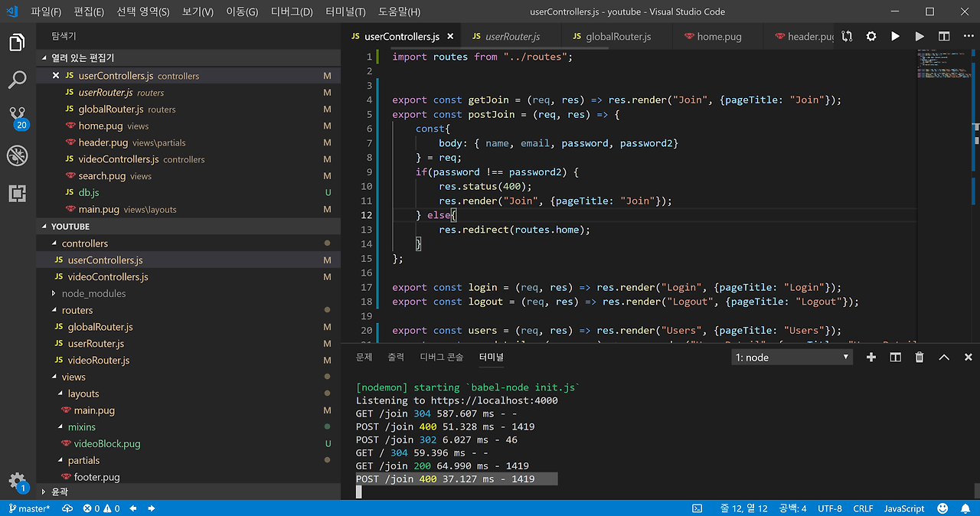Toggle problems panel via errors and warnings count
The image size is (980, 516).
101,508
